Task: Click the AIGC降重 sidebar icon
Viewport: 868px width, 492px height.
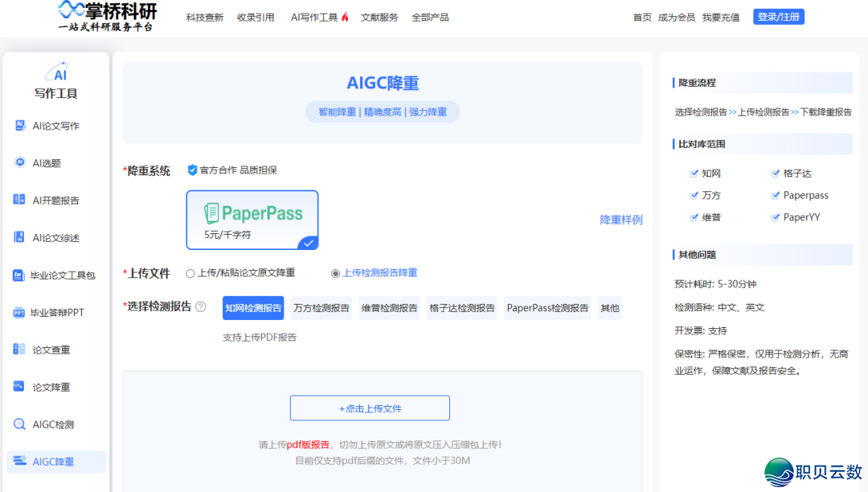Action: click(19, 461)
